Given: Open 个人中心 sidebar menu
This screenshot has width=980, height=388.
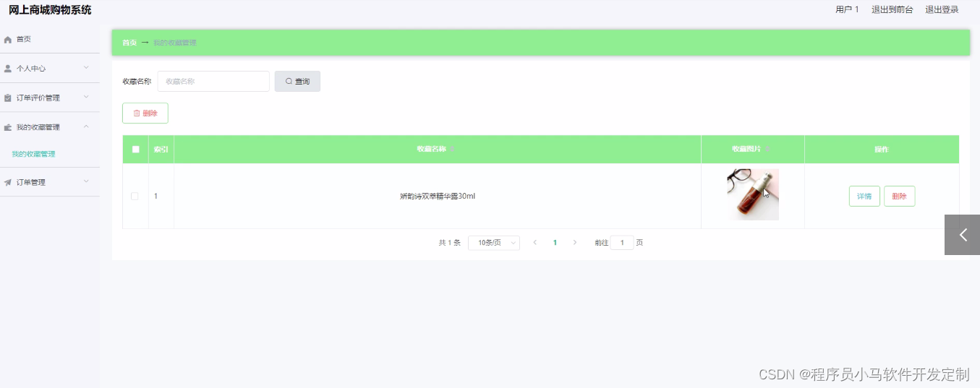Looking at the screenshot, I should 50,69.
